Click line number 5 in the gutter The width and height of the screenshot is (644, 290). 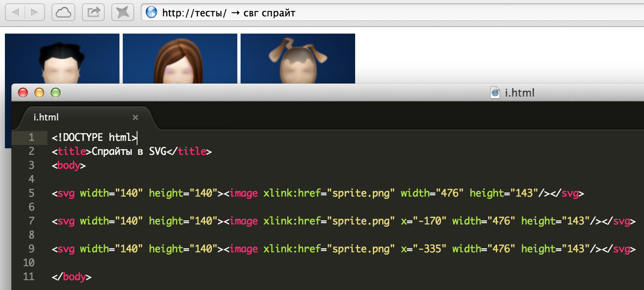pyautogui.click(x=32, y=193)
